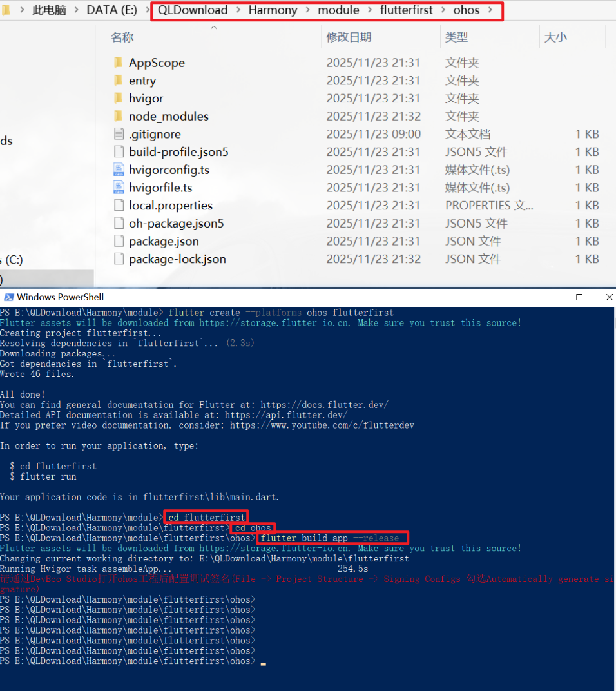Sort by the 修改日期 column header

click(349, 37)
